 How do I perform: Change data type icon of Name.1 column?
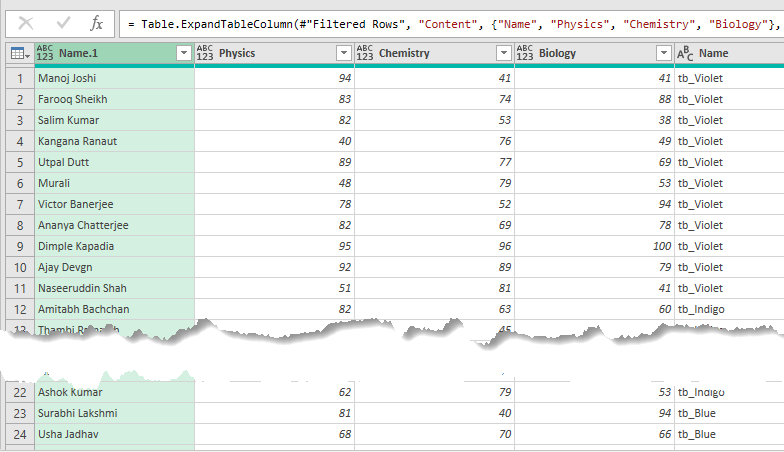click(45, 53)
